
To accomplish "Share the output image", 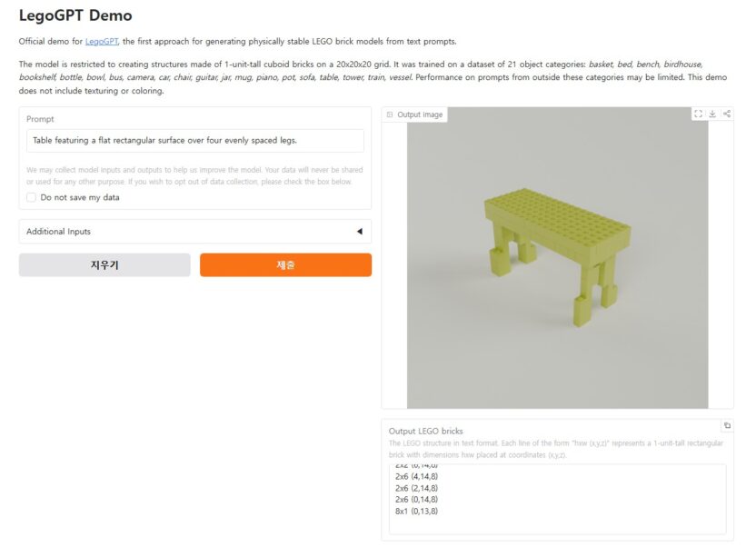I will 727,114.
